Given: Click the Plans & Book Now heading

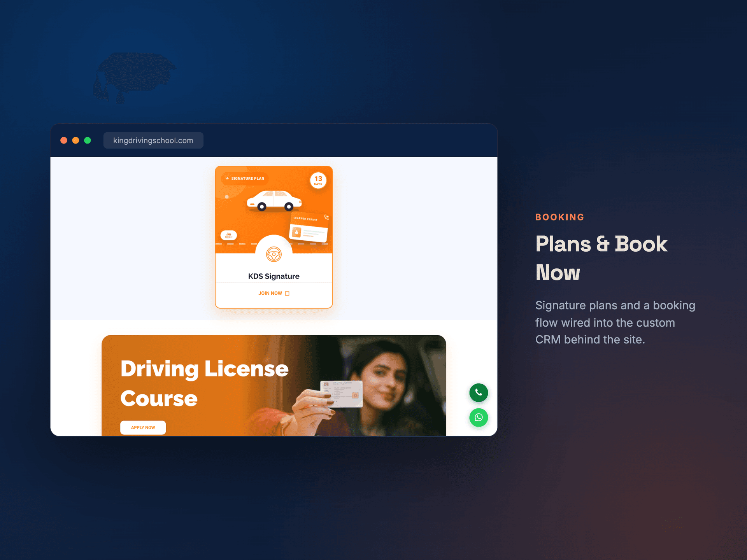Looking at the screenshot, I should click(601, 258).
